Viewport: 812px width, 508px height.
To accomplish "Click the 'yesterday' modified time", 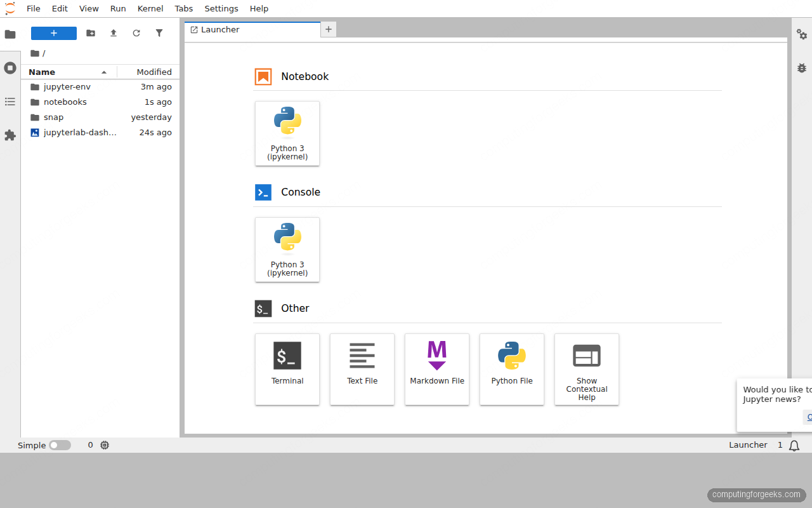I will pos(152,117).
